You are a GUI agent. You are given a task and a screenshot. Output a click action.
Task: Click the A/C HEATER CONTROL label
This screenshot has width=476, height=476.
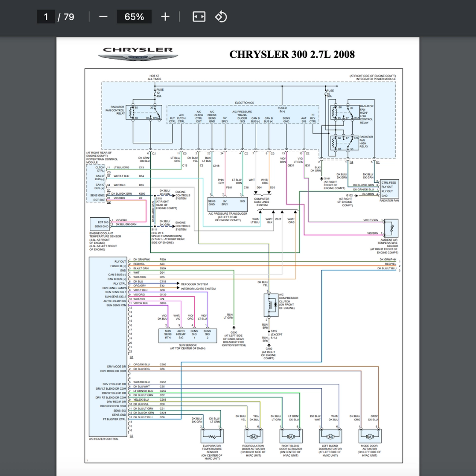(104, 439)
